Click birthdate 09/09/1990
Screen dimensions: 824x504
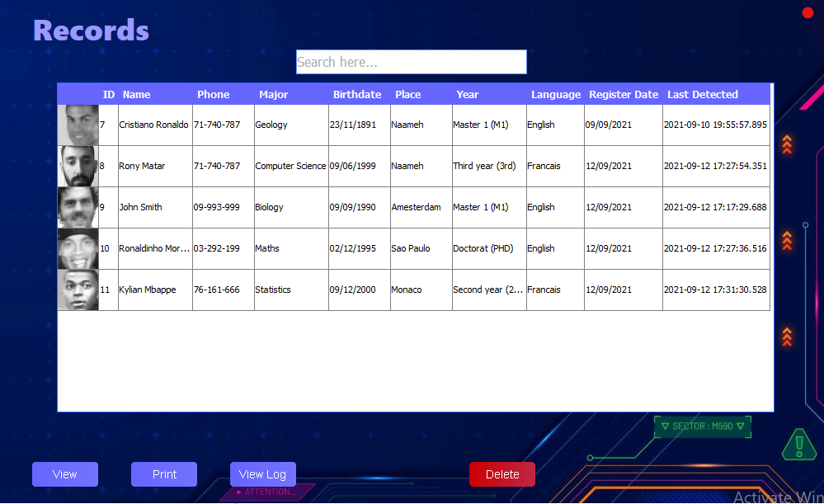click(x=360, y=208)
